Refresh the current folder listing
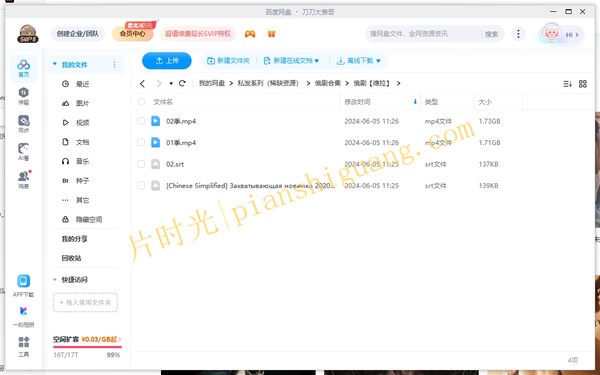The width and height of the screenshot is (600, 375). (x=182, y=83)
